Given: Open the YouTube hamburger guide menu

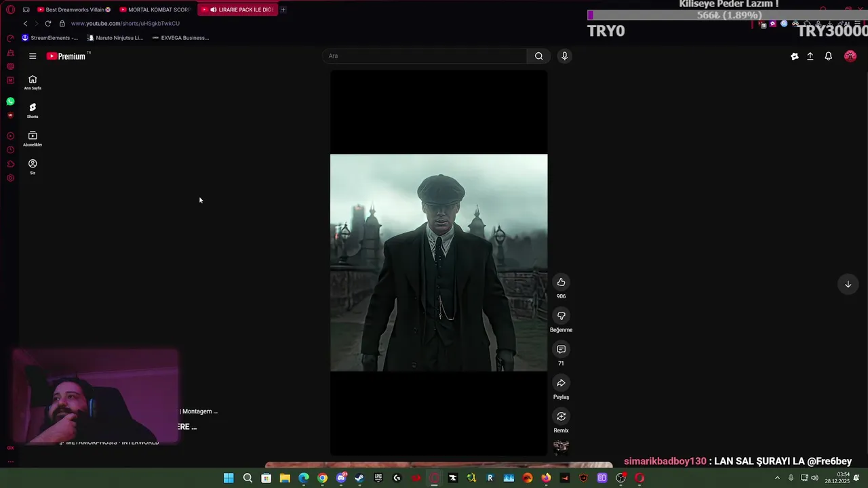Looking at the screenshot, I should (33, 56).
